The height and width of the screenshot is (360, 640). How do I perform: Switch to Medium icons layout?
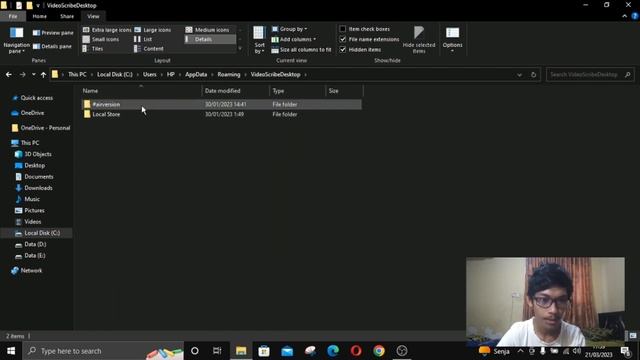(x=207, y=30)
